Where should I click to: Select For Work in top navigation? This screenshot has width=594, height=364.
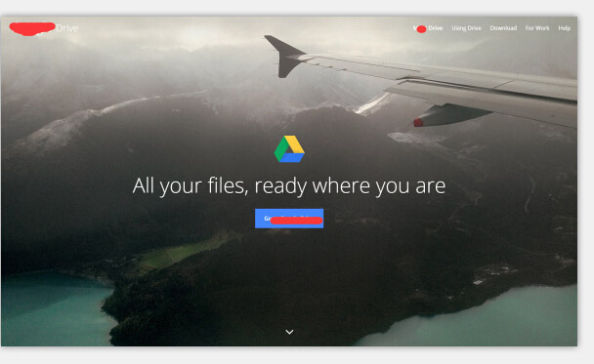(x=537, y=28)
